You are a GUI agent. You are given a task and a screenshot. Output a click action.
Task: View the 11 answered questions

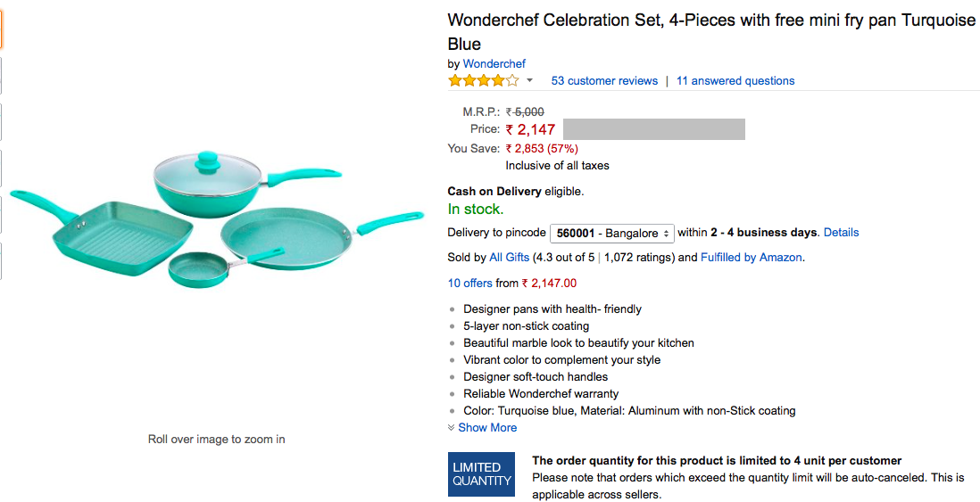[x=735, y=81]
